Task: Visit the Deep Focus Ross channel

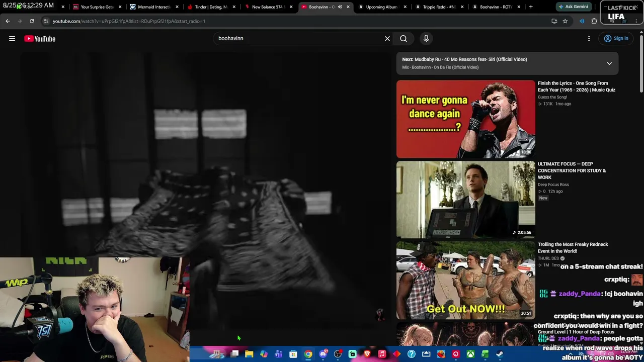Action: (553, 185)
